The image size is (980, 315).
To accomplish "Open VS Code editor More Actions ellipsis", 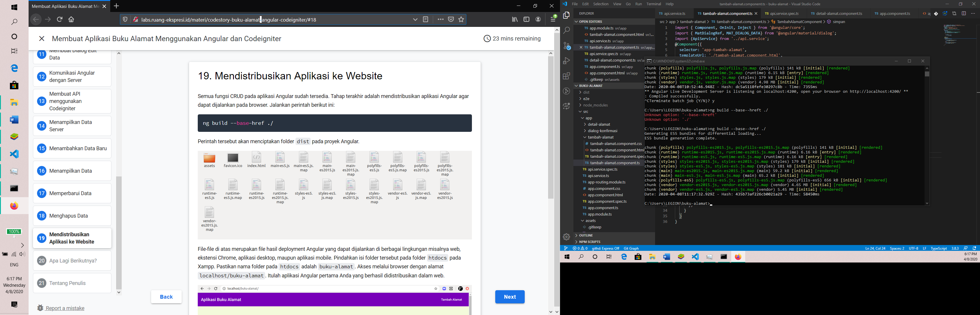I will click(x=973, y=14).
